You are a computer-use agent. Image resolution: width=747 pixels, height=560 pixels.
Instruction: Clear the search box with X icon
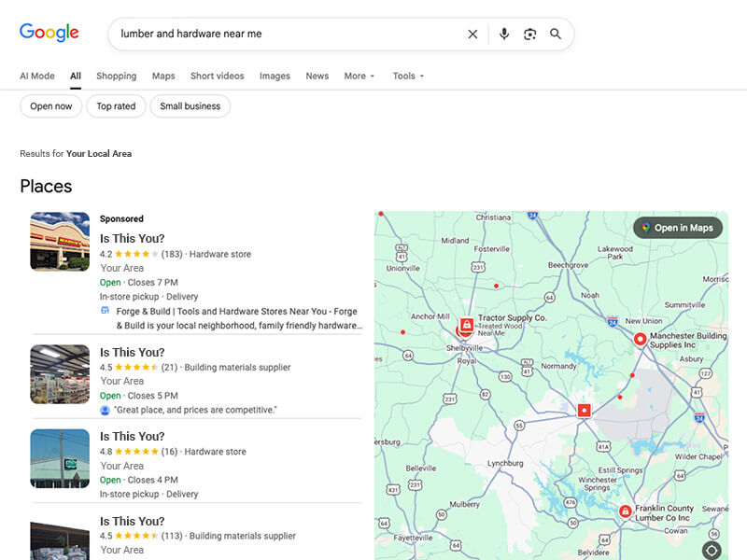472,35
